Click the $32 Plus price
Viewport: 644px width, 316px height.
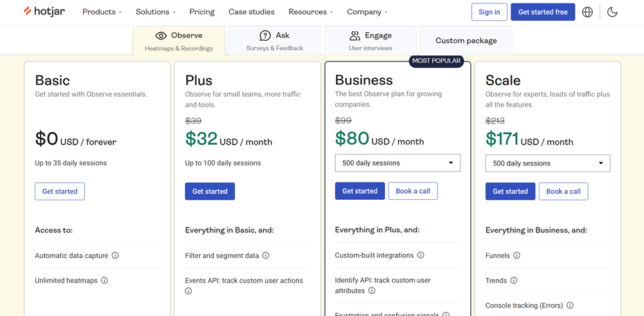(x=202, y=139)
